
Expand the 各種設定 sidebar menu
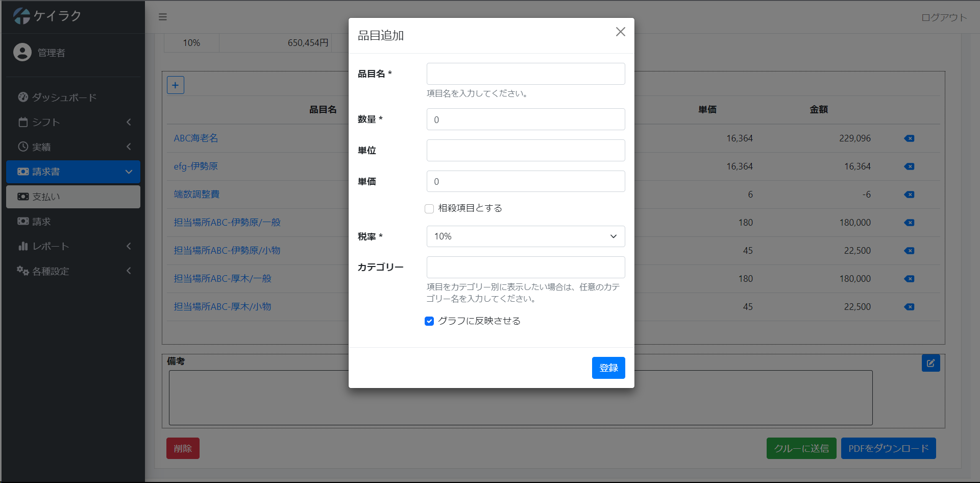coord(73,271)
